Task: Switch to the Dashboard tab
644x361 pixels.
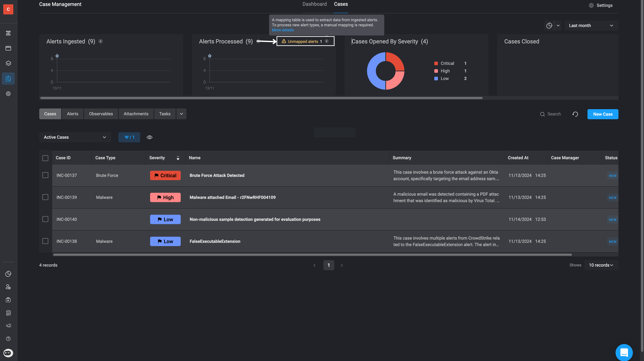Action: 314,4
